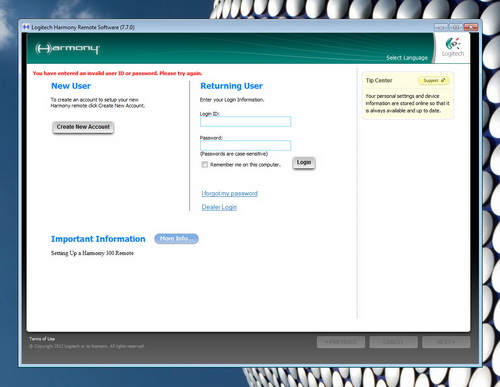The width and height of the screenshot is (500, 387).
Task: Click the Returning User heading
Action: pyautogui.click(x=231, y=86)
